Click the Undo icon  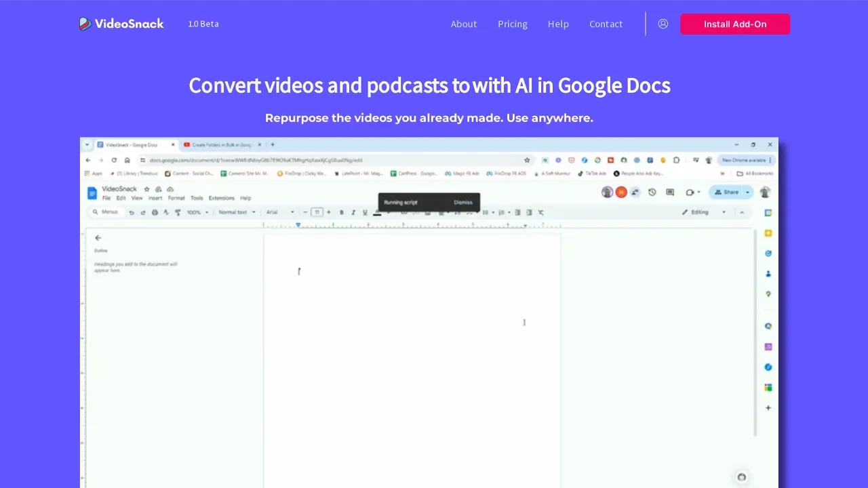pos(132,212)
